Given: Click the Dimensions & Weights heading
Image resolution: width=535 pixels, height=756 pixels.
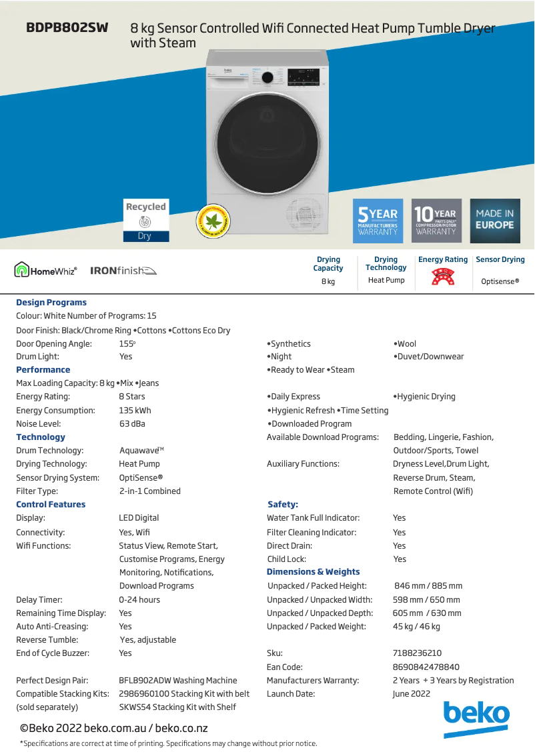Looking at the screenshot, I should pos(313,571).
